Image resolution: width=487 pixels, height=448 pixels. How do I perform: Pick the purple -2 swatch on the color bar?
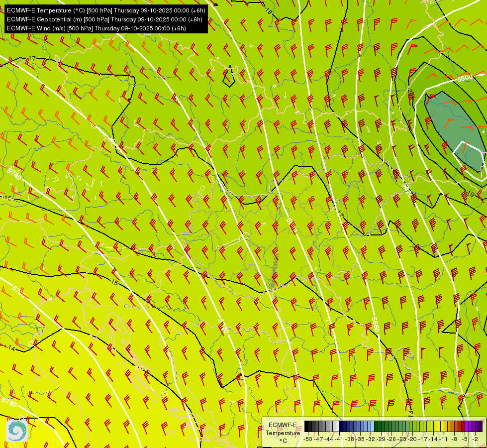477,426
